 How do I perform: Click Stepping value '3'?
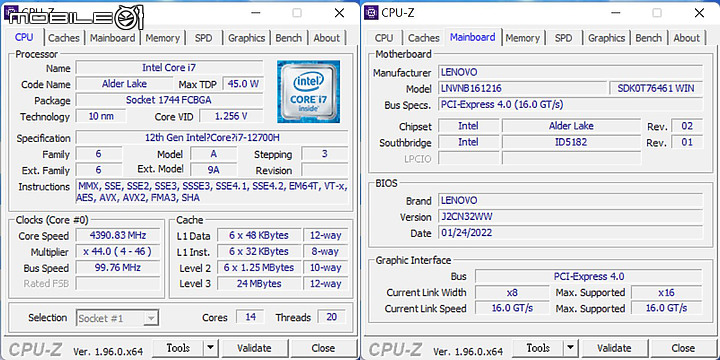(x=325, y=154)
